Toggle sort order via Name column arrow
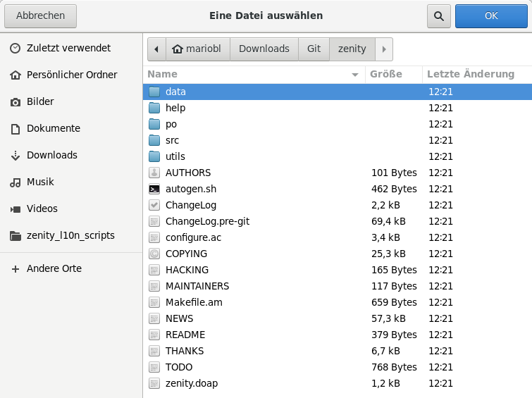 pos(354,75)
